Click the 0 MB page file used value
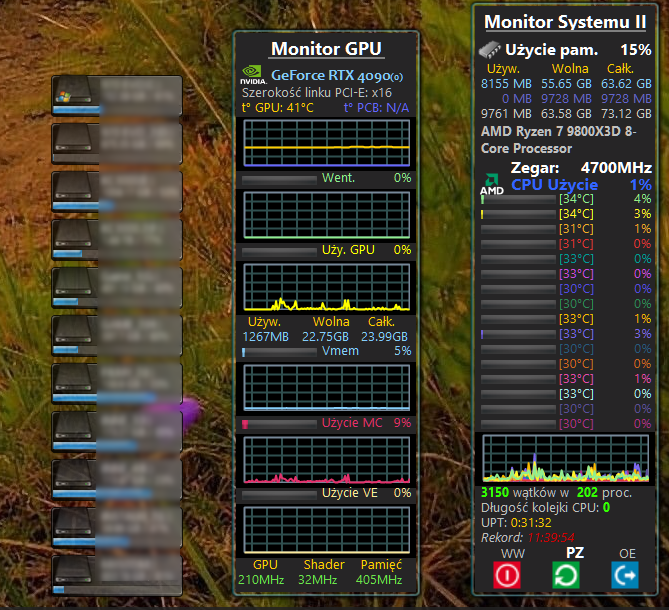669x610 pixels. point(517,99)
